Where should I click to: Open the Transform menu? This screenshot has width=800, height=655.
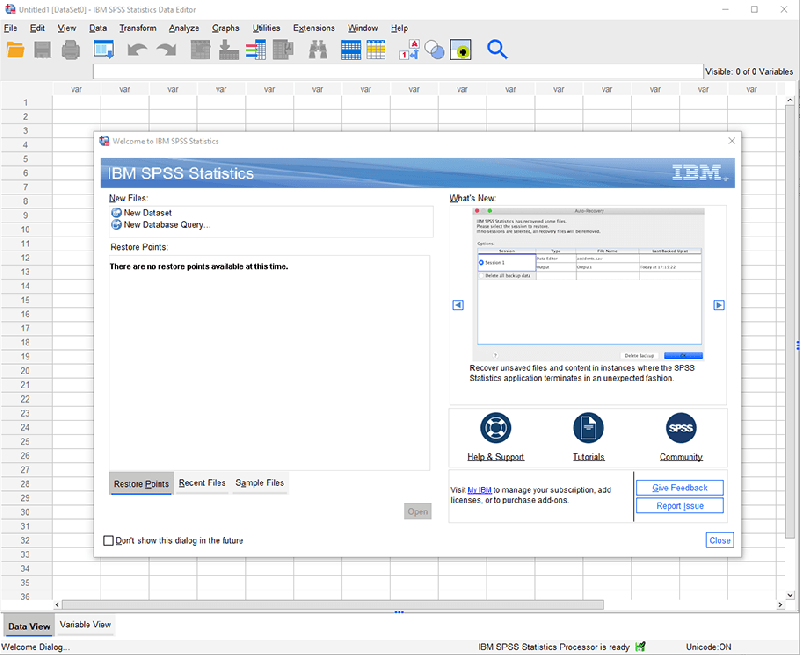(x=137, y=28)
